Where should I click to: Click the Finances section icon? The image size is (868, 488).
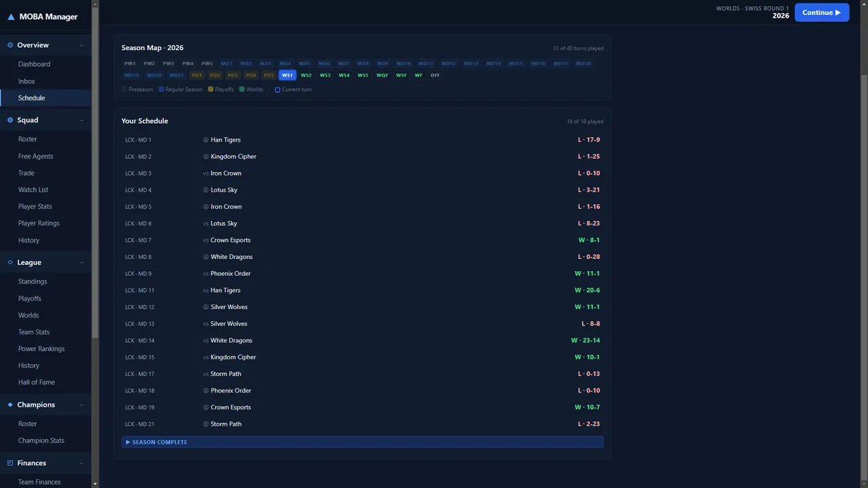tap(10, 463)
